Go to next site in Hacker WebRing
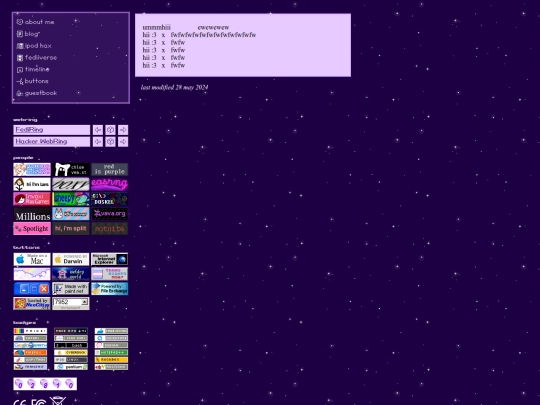 coord(123,142)
